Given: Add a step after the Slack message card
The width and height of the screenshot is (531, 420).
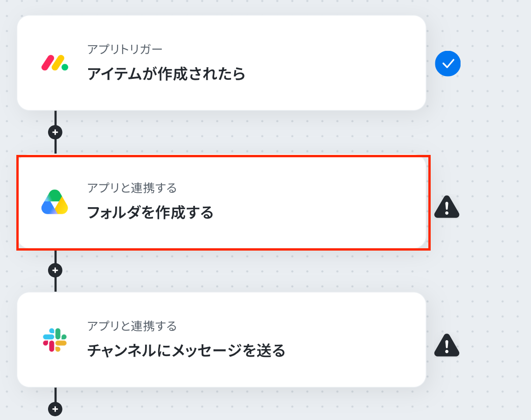Looking at the screenshot, I should tap(55, 409).
